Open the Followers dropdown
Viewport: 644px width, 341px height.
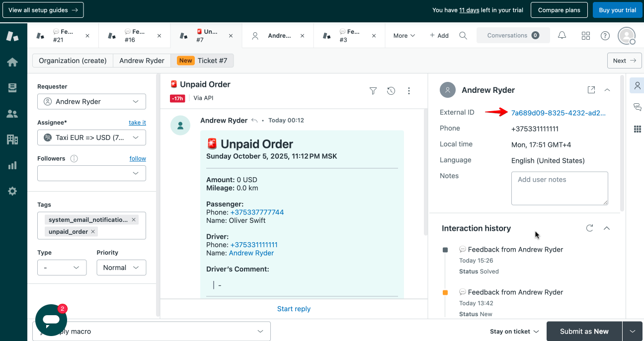91,173
